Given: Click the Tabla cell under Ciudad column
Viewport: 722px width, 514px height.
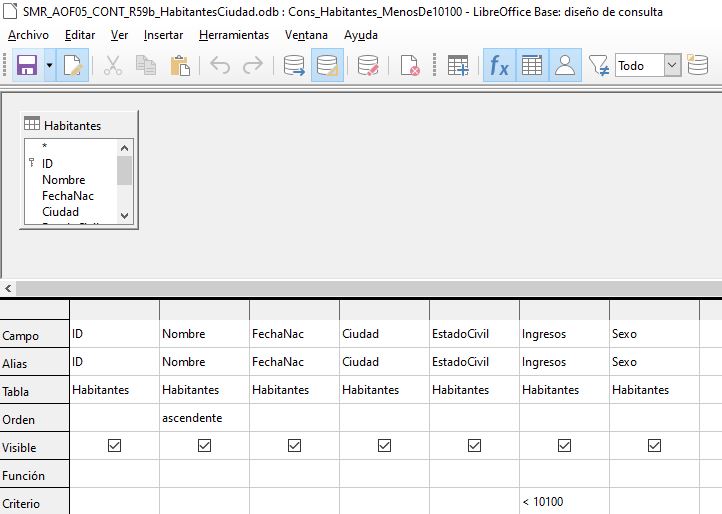Looking at the screenshot, I should point(384,390).
